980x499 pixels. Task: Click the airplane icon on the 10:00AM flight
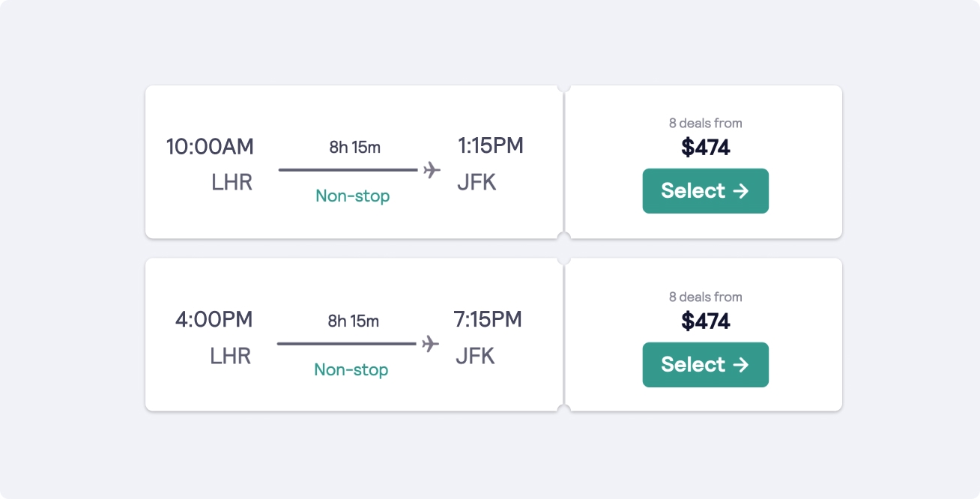pos(432,170)
